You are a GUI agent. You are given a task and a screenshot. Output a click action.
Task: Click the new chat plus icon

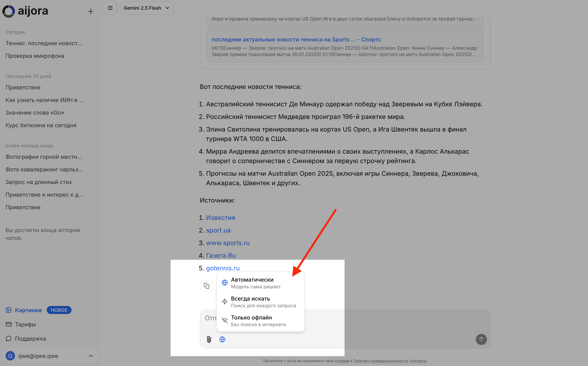pos(91,11)
